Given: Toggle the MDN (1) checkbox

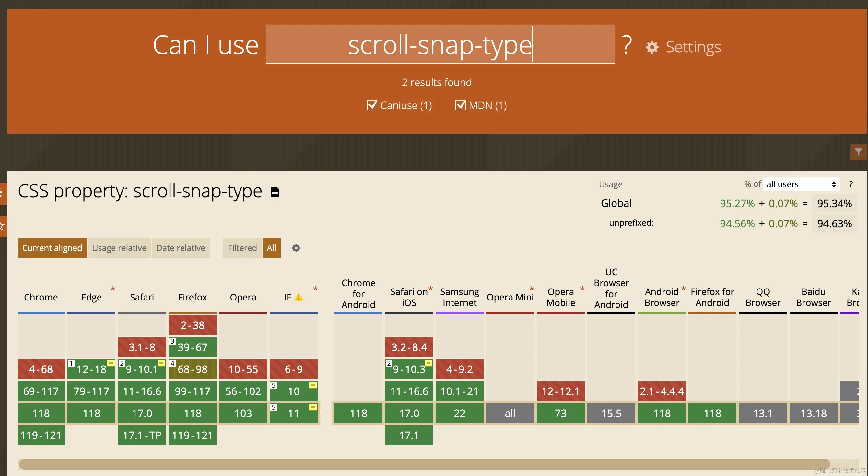Looking at the screenshot, I should 460,105.
